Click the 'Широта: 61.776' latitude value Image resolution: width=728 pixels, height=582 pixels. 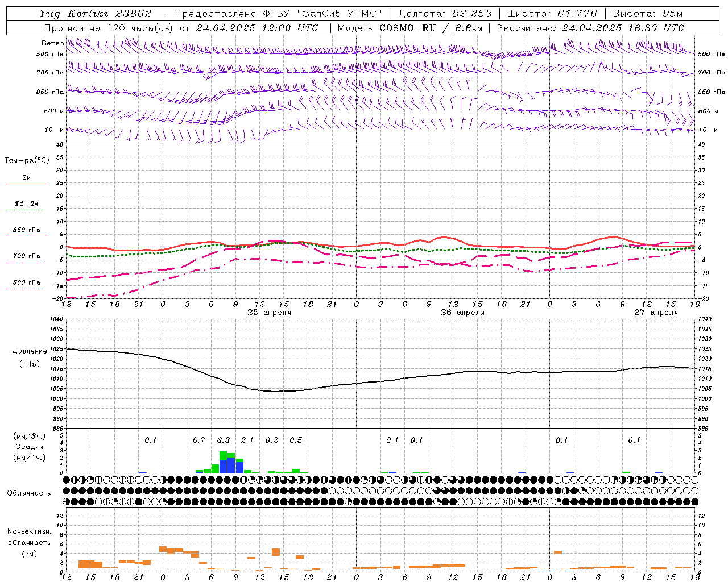pos(552,14)
